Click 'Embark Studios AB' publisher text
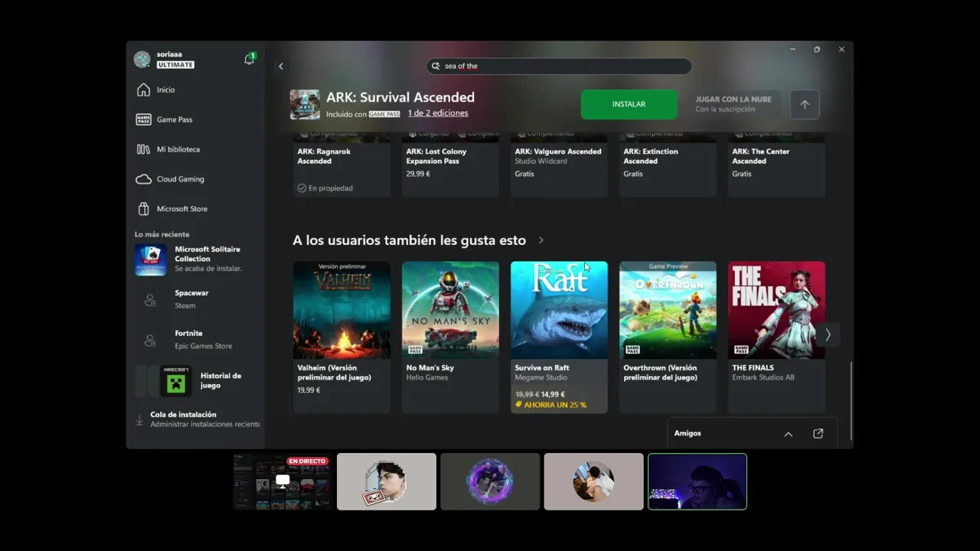This screenshot has width=980, height=551. [x=763, y=377]
